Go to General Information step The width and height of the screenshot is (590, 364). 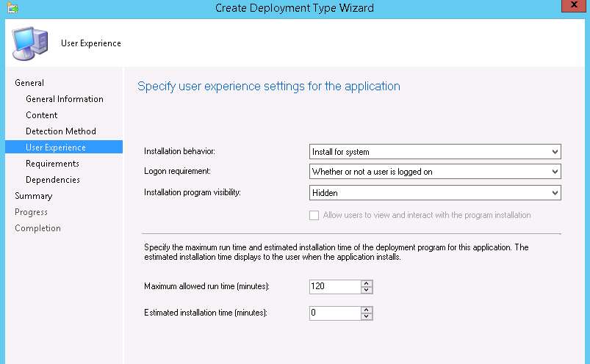(65, 99)
